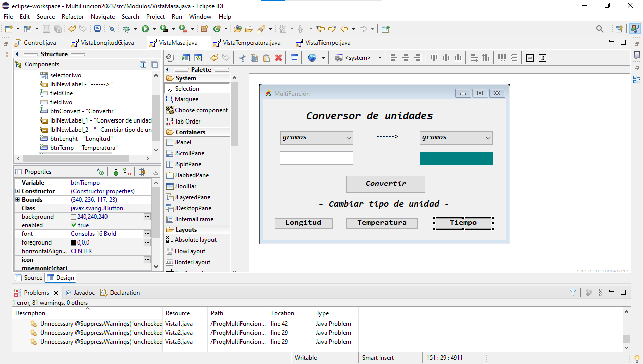
Task: Click the Search magnifier icon at top right
Action: point(600,29)
